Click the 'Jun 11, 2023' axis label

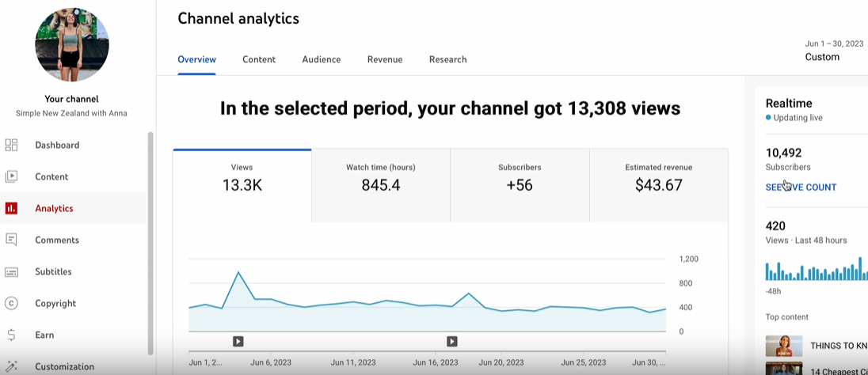click(x=353, y=363)
